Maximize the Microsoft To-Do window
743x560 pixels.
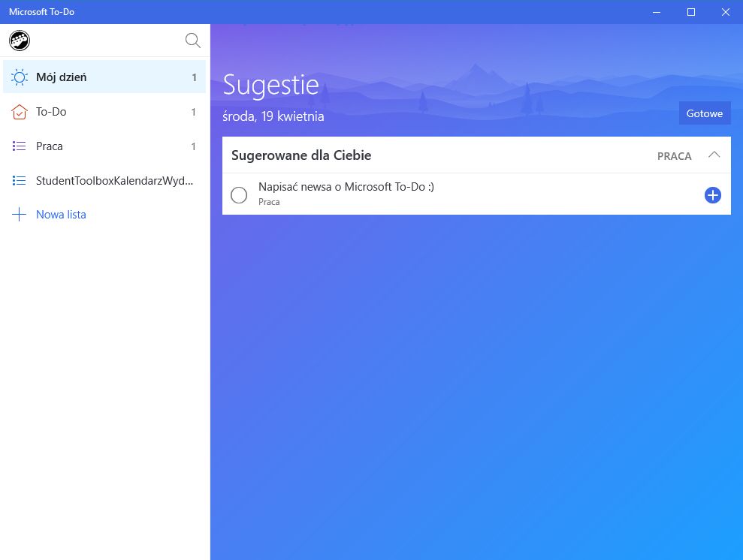(x=691, y=12)
